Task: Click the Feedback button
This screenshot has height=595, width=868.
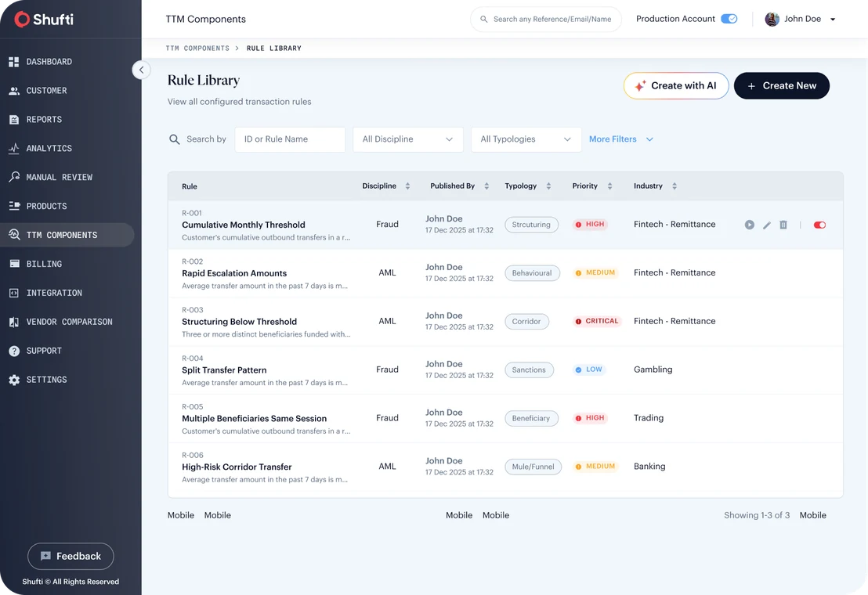Action: point(71,557)
